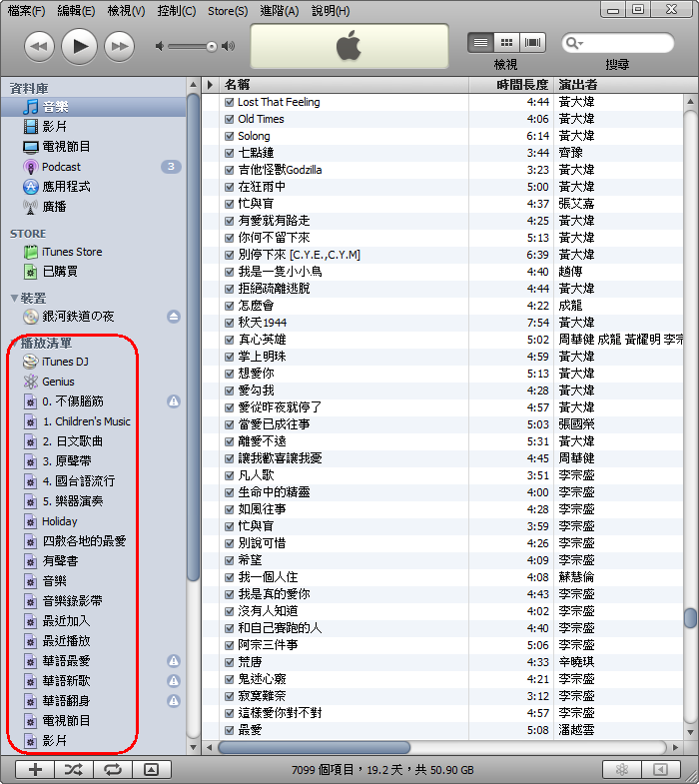Screen dimensions: 699x784
Task: Skip to the next track
Action: pyautogui.click(x=119, y=47)
